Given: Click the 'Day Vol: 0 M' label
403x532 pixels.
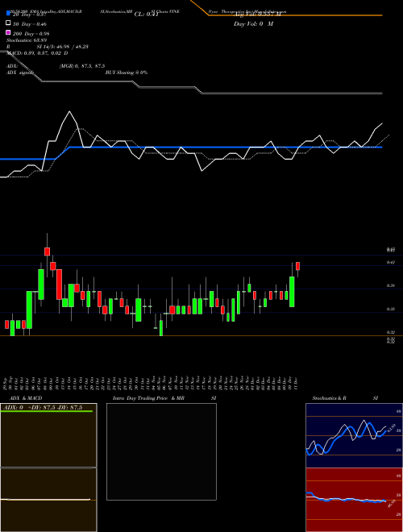Looking at the screenshot, I should pyautogui.click(x=253, y=24).
